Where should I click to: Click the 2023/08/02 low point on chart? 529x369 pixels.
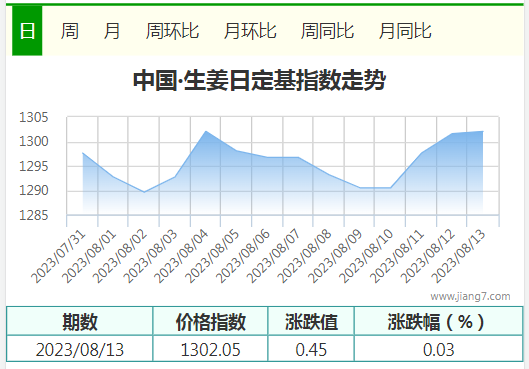tap(144, 192)
